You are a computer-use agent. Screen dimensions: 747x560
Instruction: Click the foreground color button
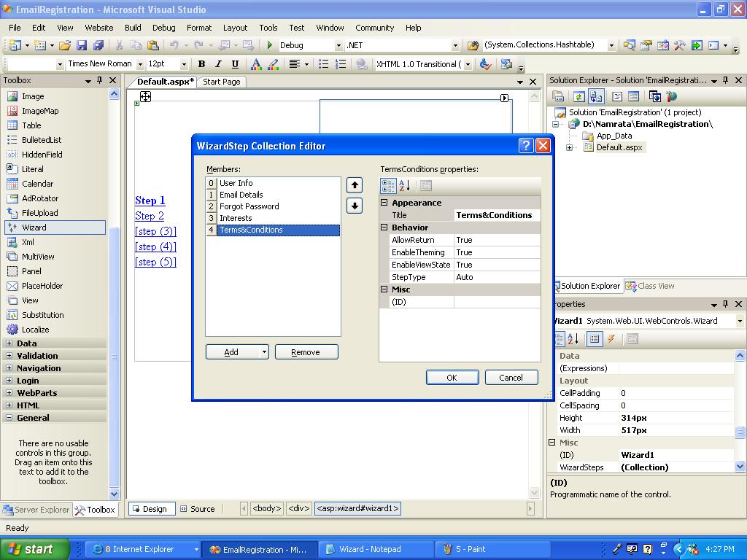(x=256, y=64)
